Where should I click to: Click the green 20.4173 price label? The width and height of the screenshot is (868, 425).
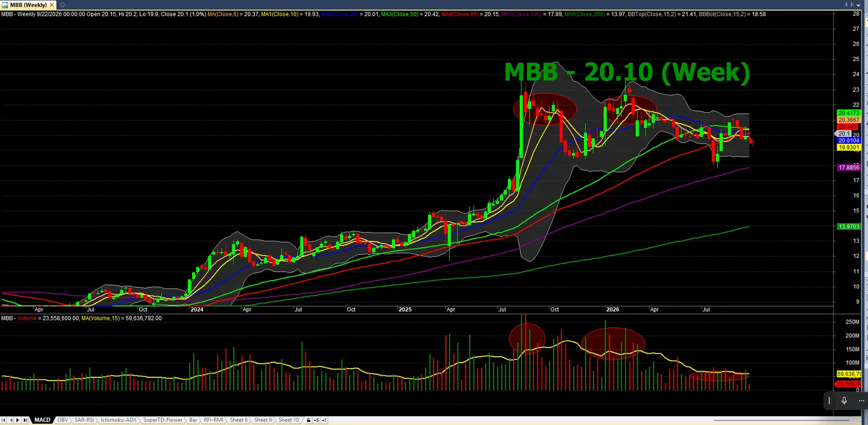(849, 113)
